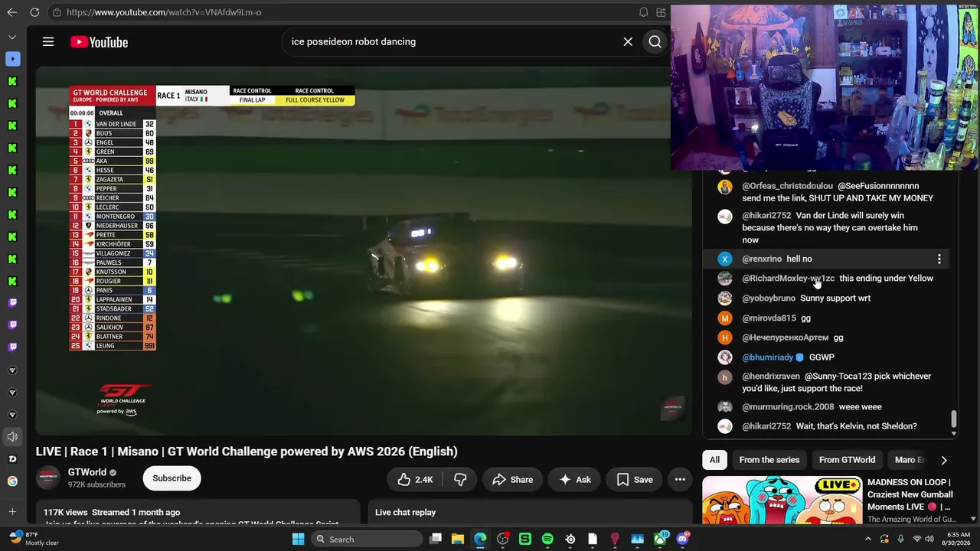980x551 pixels.
Task: Visit the GTWorld channel name link
Action: pos(87,472)
